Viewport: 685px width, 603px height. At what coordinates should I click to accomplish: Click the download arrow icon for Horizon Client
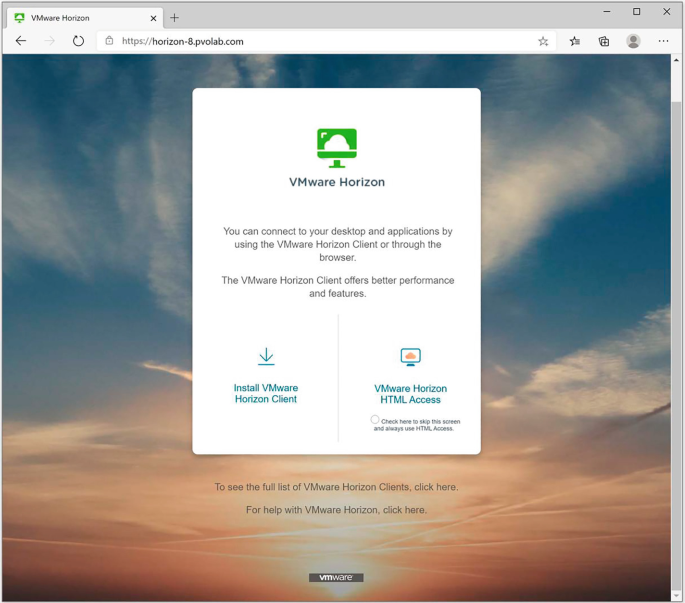pyautogui.click(x=266, y=357)
